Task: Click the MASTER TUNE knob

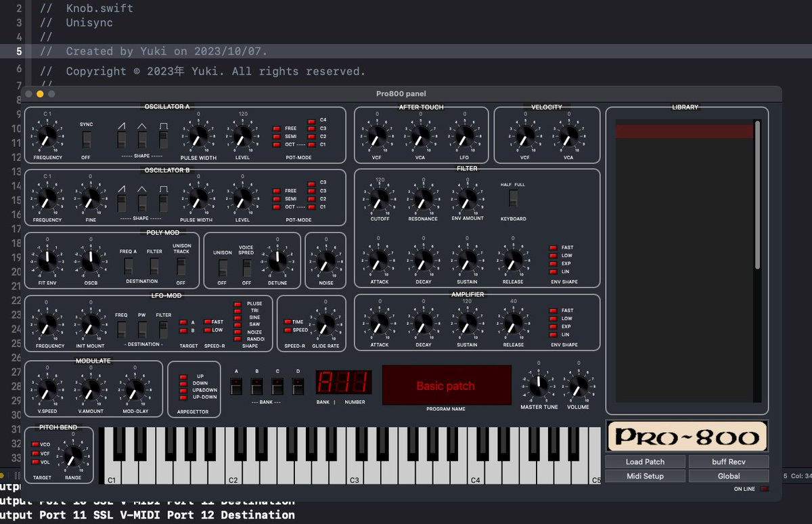Action: click(x=539, y=387)
